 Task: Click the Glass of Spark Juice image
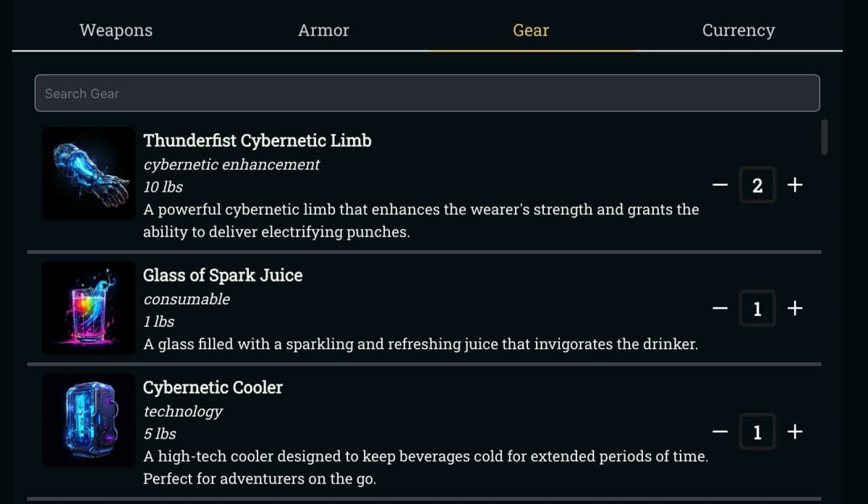[x=89, y=308]
